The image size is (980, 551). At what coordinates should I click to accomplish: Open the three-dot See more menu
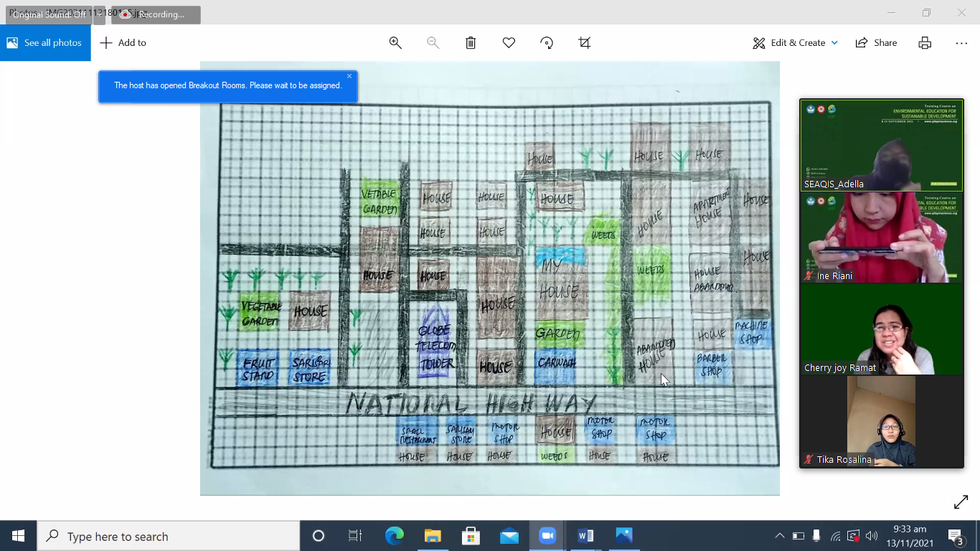[x=961, y=43]
